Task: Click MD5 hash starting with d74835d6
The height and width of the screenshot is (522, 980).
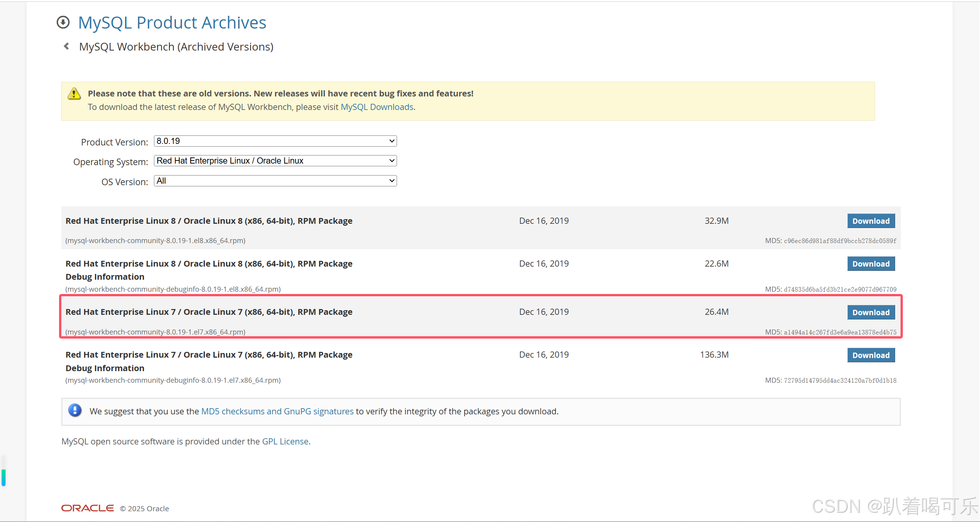Action: [x=840, y=289]
